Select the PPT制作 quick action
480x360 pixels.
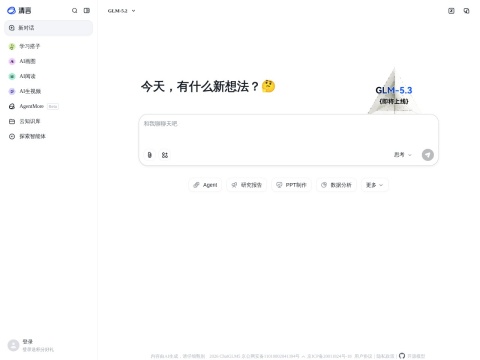[291, 185]
